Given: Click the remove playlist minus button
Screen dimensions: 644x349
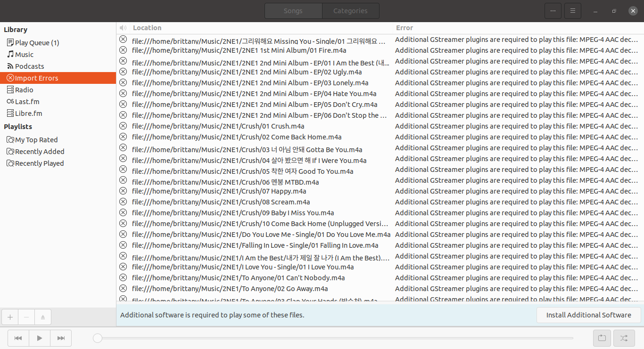Looking at the screenshot, I should click(x=26, y=317).
